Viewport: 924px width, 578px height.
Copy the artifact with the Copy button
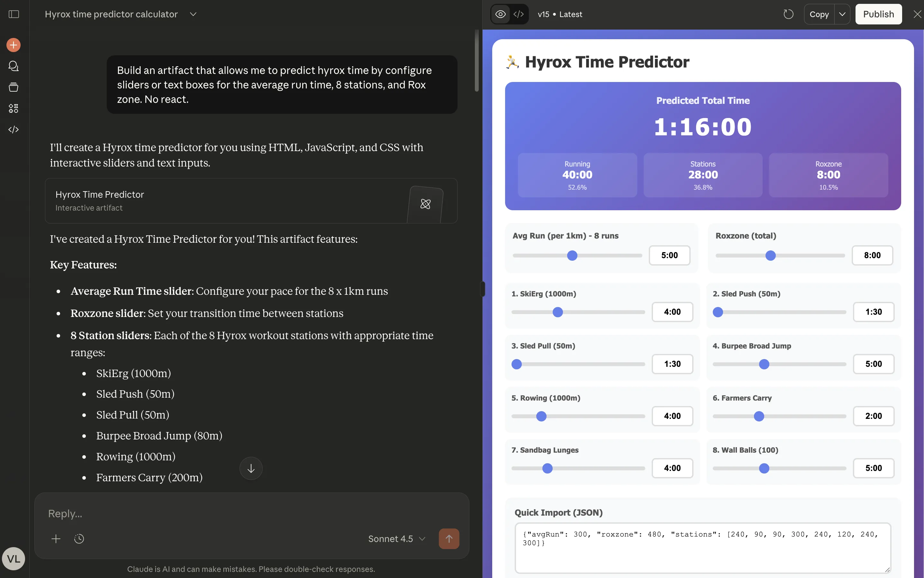(x=819, y=14)
